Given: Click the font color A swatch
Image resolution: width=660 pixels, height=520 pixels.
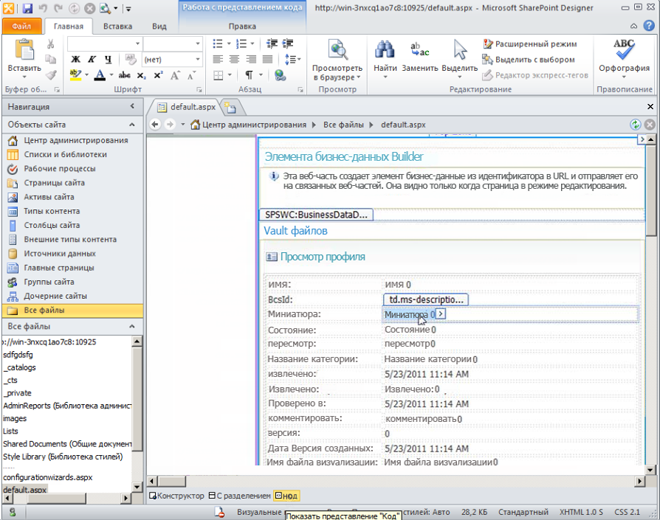Looking at the screenshot, I should pyautogui.click(x=100, y=75).
